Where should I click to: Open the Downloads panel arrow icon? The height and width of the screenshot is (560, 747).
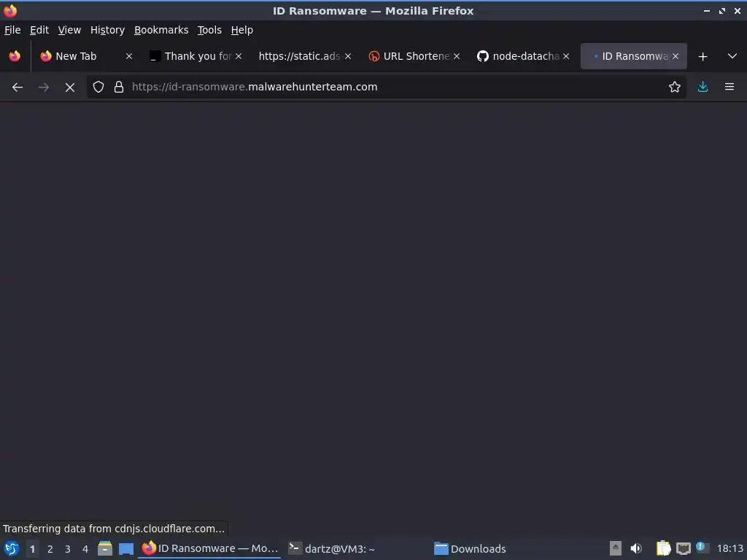point(703,87)
